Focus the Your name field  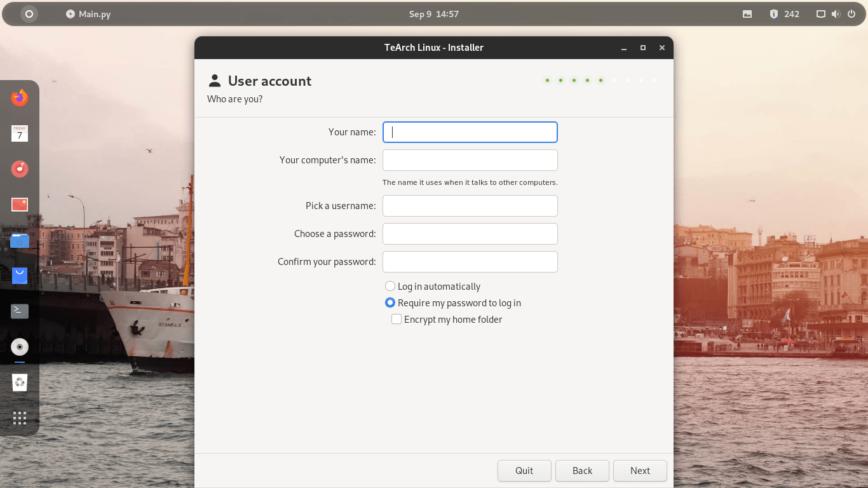pos(470,132)
